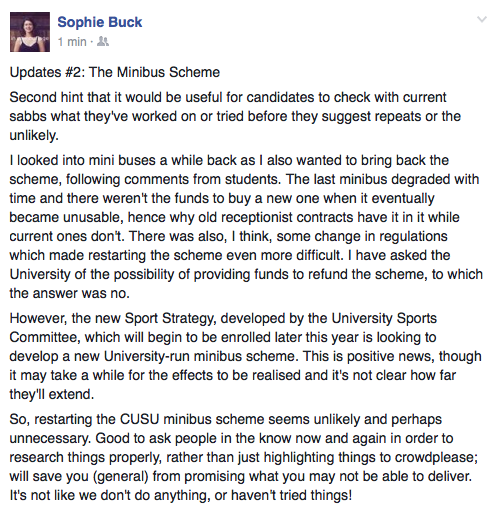Click the sentence 'the answer was no.'
This screenshot has width=494, height=509.
(69, 293)
